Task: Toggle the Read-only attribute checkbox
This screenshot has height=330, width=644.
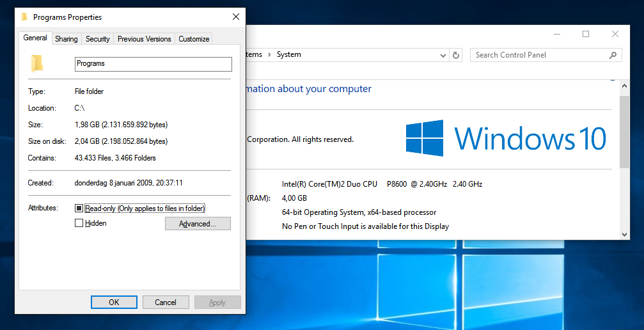Action: [x=79, y=208]
